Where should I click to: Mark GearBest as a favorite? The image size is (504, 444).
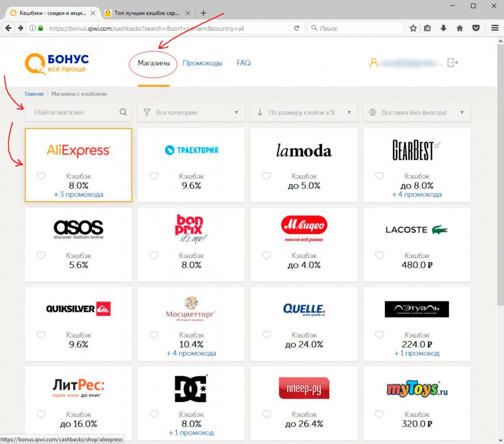coord(379,176)
